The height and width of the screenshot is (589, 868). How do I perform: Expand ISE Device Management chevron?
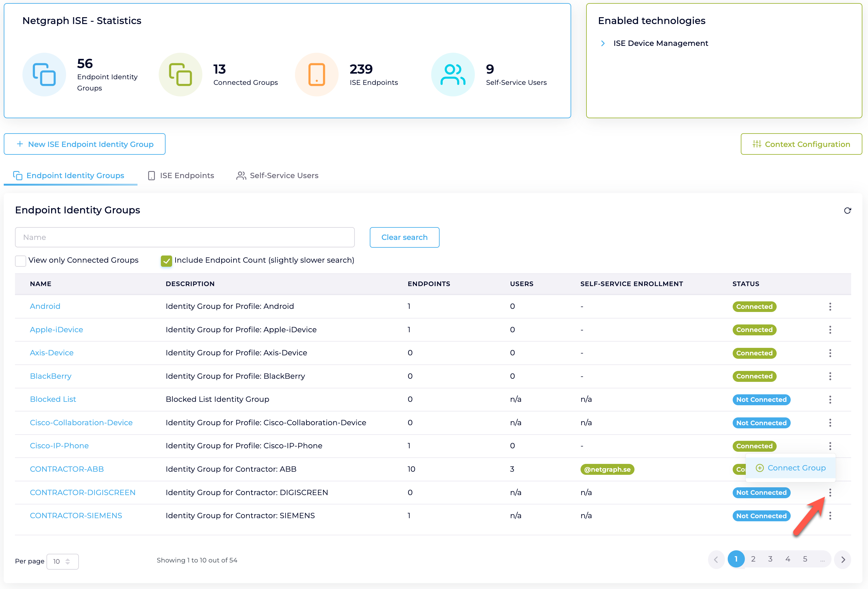[x=603, y=43]
